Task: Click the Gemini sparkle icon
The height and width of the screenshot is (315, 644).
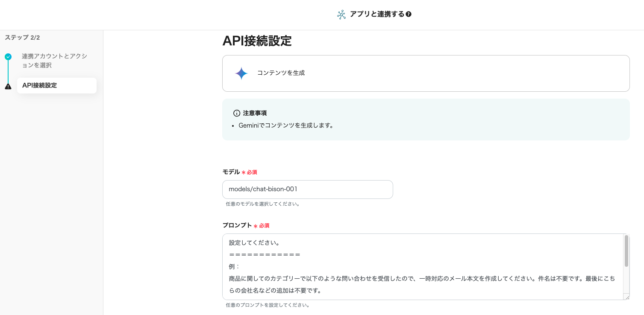Action: [241, 73]
